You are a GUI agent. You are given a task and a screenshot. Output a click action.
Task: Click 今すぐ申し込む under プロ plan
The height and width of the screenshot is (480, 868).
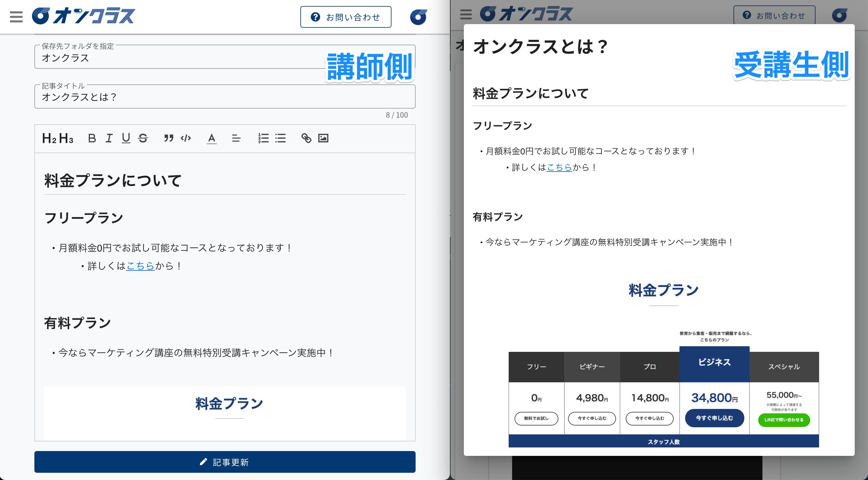pos(649,418)
